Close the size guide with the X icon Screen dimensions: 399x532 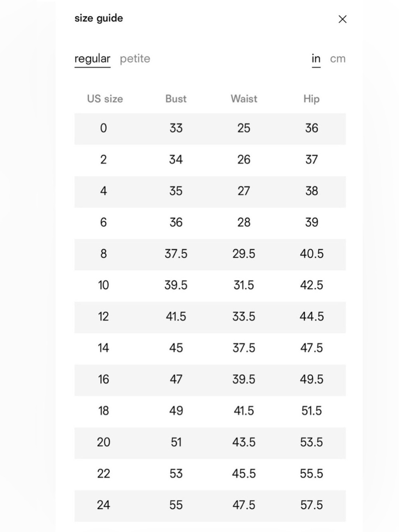[342, 19]
